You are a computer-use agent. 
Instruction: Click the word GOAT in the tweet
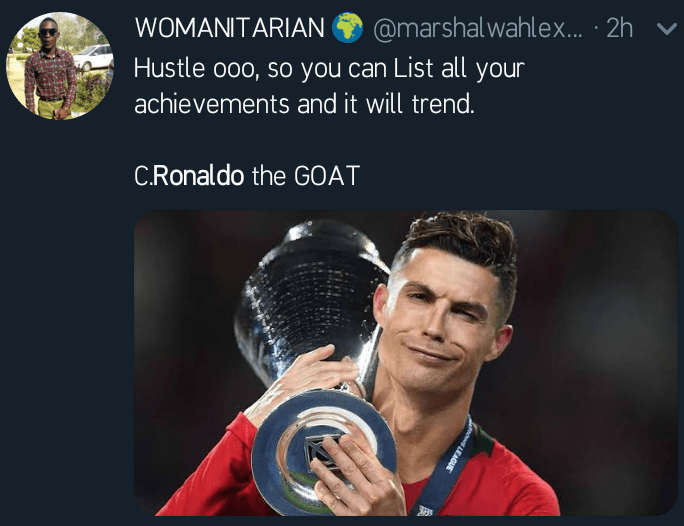coord(327,176)
